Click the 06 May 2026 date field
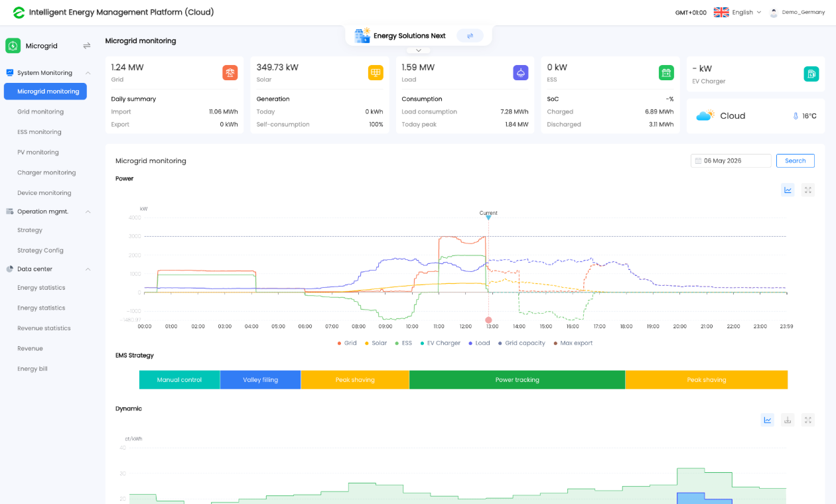Screen dimensions: 836x504 [x=731, y=160]
